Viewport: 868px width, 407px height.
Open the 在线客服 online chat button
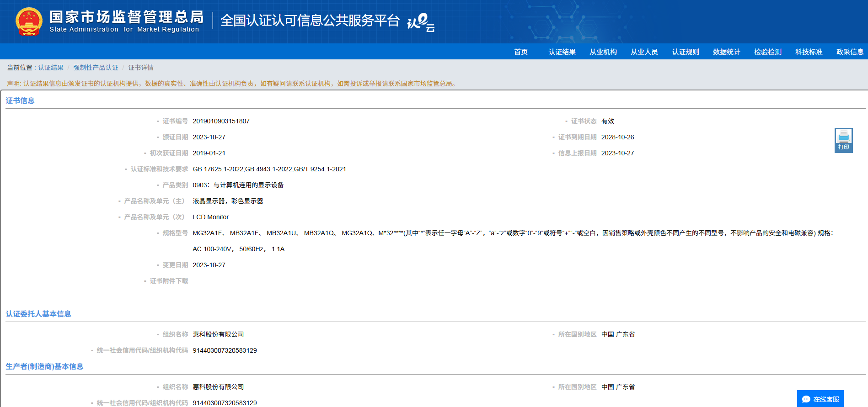click(820, 399)
